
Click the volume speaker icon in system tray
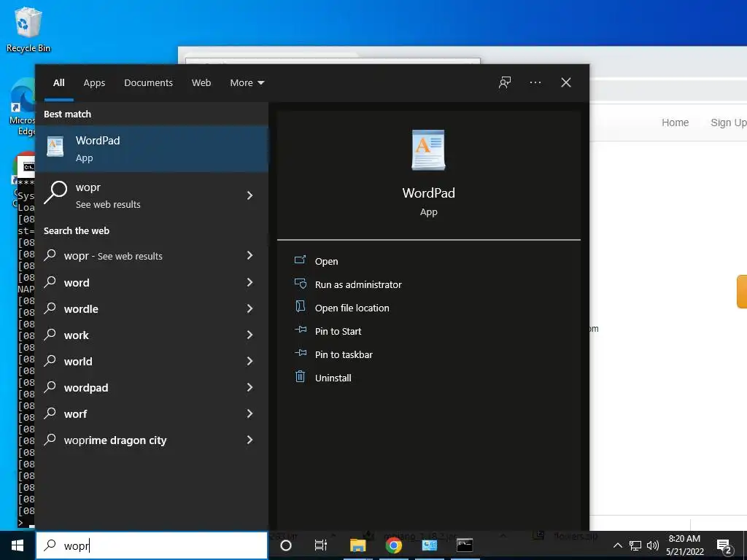653,545
